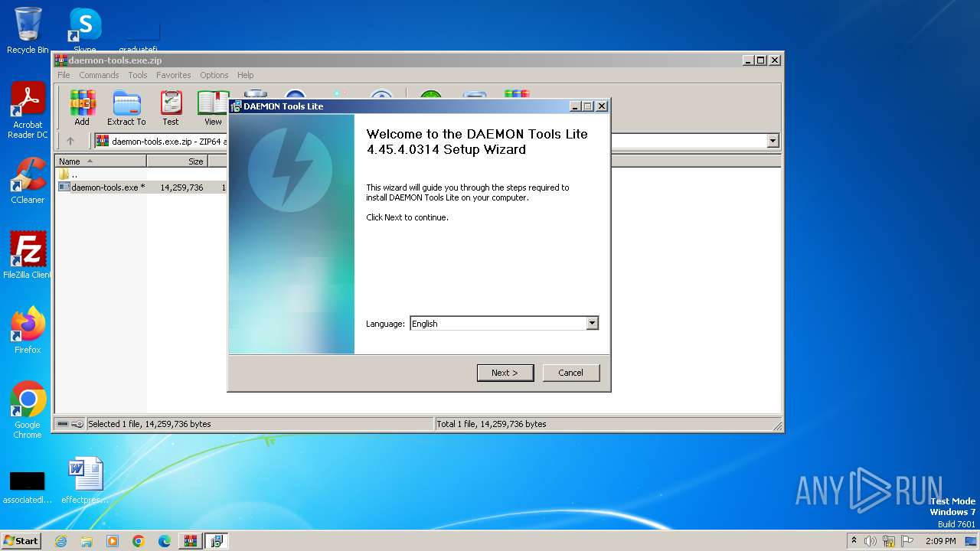Open the File menu in WinRAR
This screenshot has width=980, height=551.
64,75
